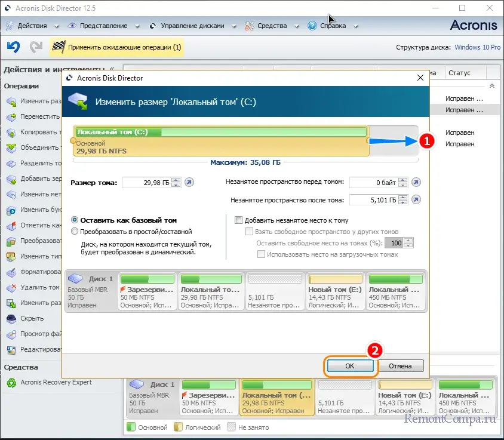Click the 'Изменить размер' sidebar operation icon

tap(11, 101)
